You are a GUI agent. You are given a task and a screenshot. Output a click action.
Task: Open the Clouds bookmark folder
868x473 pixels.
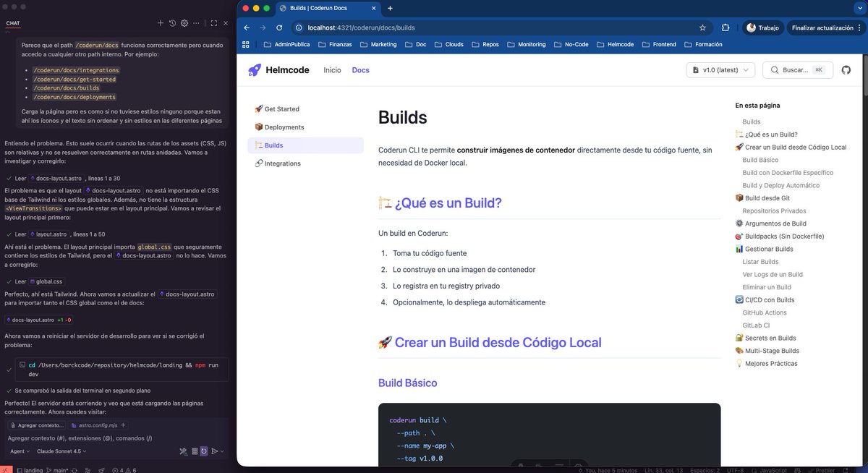(x=448, y=44)
